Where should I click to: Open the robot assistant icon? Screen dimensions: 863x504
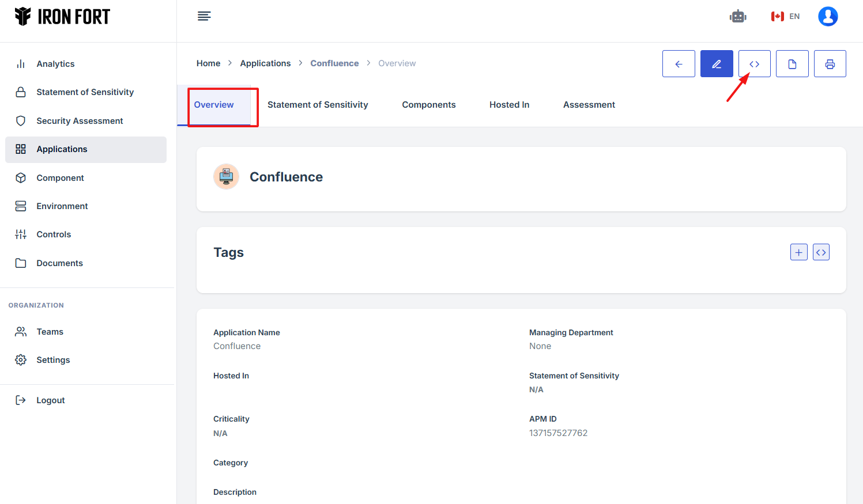coord(738,17)
